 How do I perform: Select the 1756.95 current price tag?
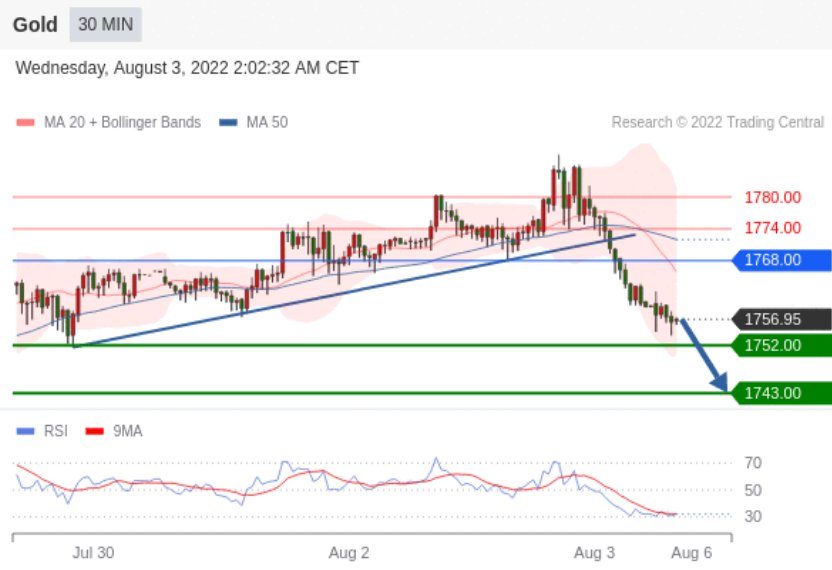pyautogui.click(x=782, y=319)
